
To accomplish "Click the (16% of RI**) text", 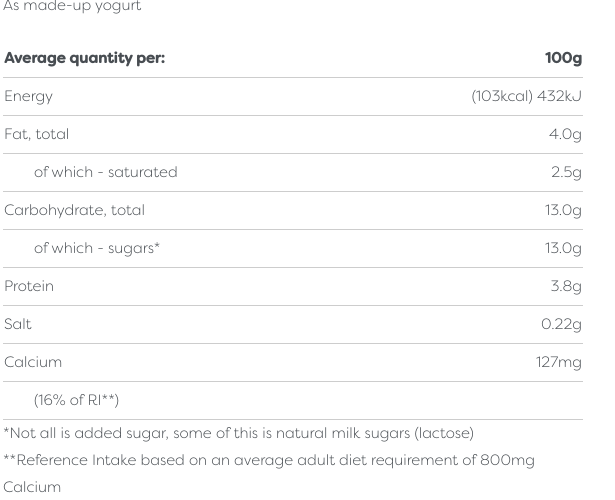I will pyautogui.click(x=76, y=400).
